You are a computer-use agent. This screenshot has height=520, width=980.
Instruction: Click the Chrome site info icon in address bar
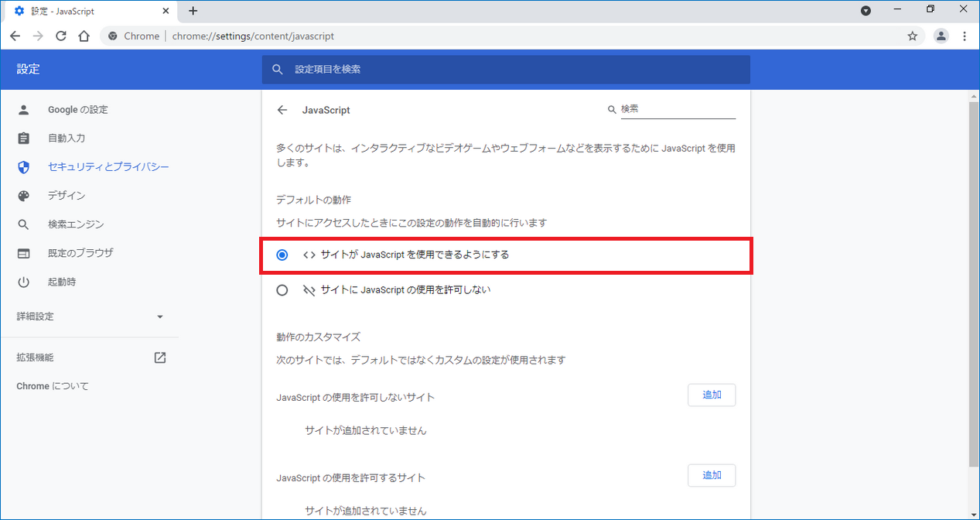click(113, 36)
